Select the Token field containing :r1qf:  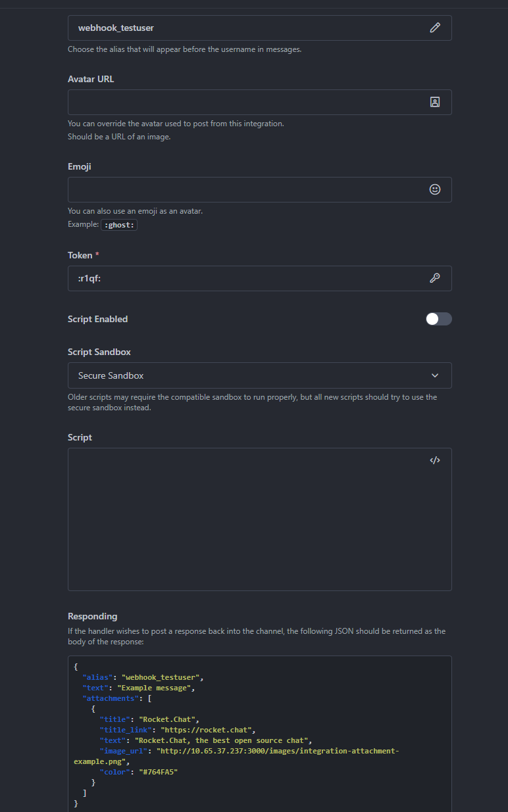point(243,278)
